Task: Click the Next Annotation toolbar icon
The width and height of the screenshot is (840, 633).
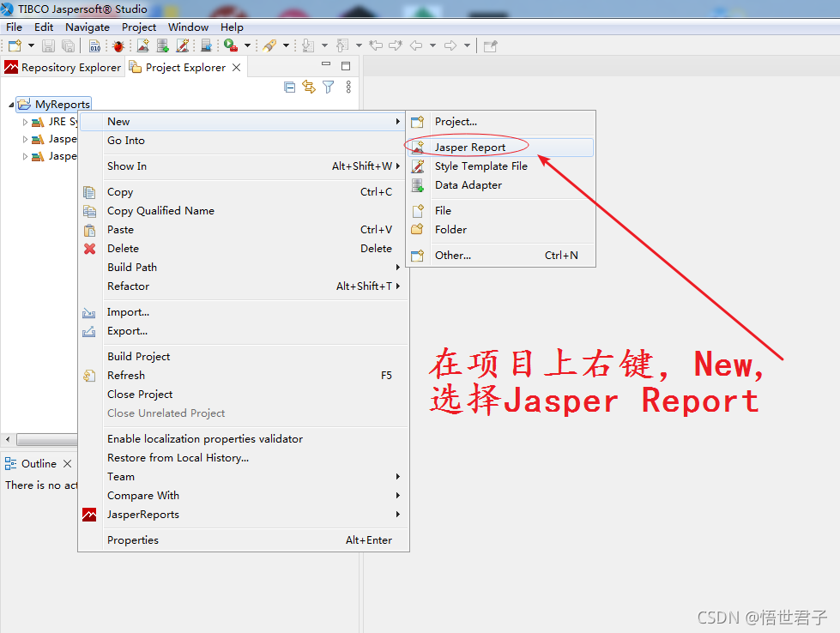Action: (308, 46)
